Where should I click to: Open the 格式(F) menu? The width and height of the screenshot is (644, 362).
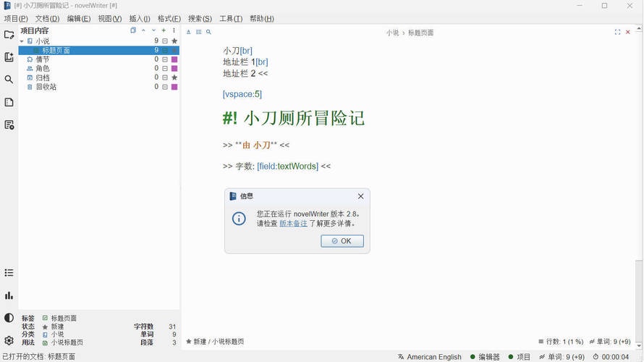click(x=169, y=19)
